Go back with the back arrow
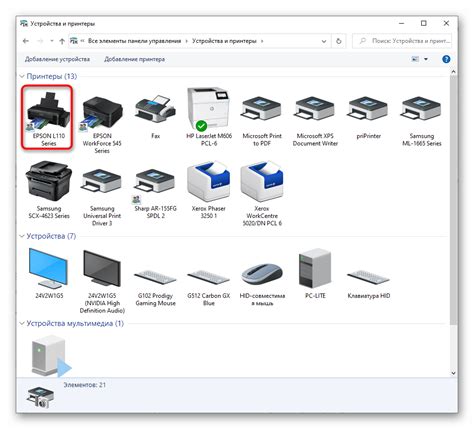474x429 pixels. tap(26, 41)
